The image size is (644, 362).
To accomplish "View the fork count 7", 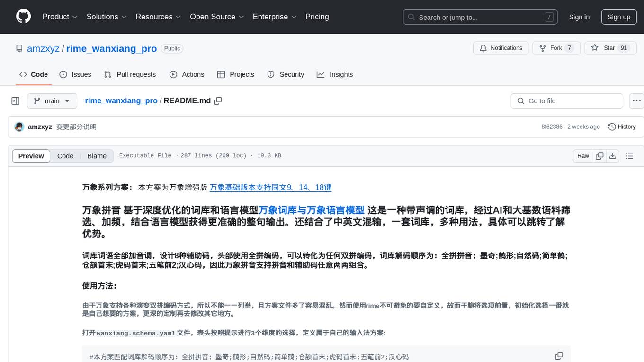I will [x=570, y=48].
